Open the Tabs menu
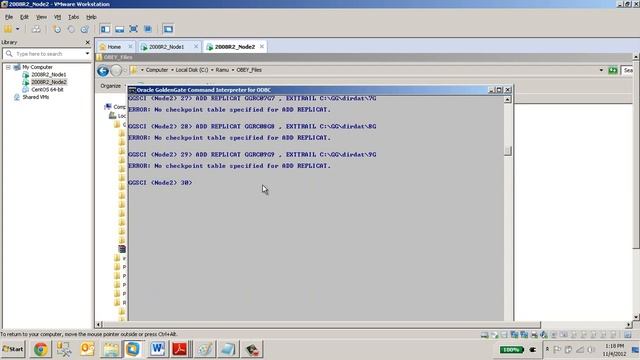The height and width of the screenshot is (360, 640). (73, 17)
